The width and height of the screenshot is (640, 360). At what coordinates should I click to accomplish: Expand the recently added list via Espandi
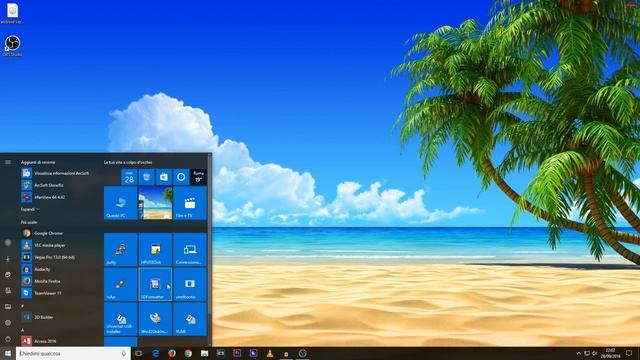(x=30, y=209)
